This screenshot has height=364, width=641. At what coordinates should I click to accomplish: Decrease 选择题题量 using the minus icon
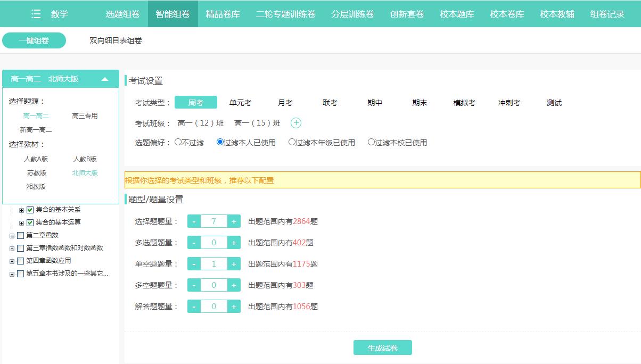coord(194,221)
